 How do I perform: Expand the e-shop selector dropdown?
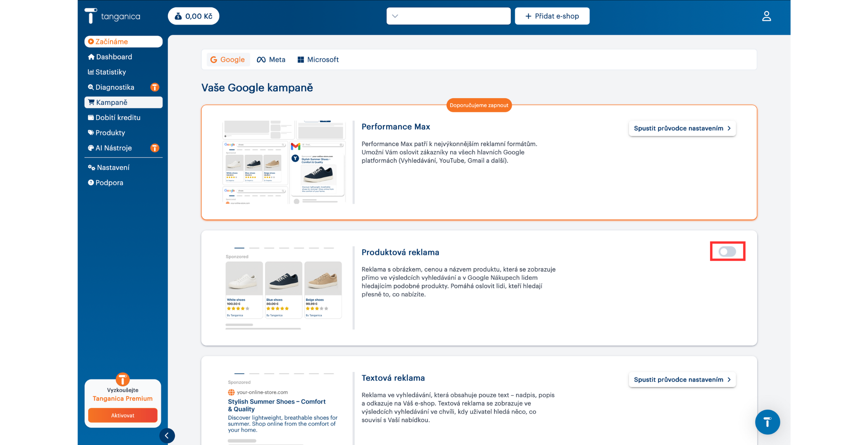[448, 16]
